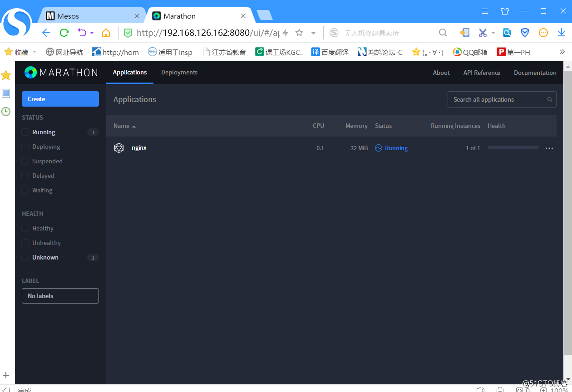Click the green security shield in address bar
Viewport: 572px width, 392px height.
pyautogui.click(x=128, y=33)
